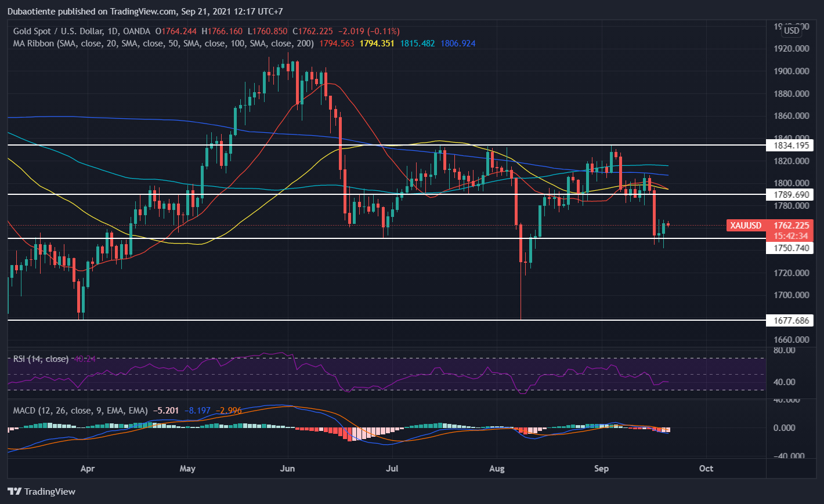Click the XAUUSD current price tag
This screenshot has width=824, height=504.
[x=769, y=226]
